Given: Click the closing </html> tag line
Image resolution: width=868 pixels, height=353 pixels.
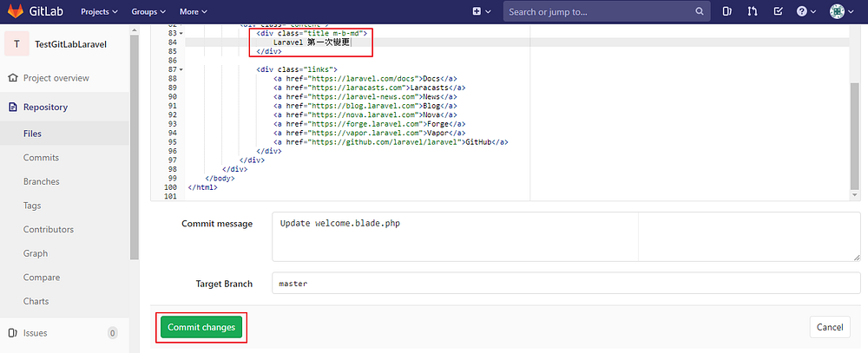Looking at the screenshot, I should [x=202, y=187].
